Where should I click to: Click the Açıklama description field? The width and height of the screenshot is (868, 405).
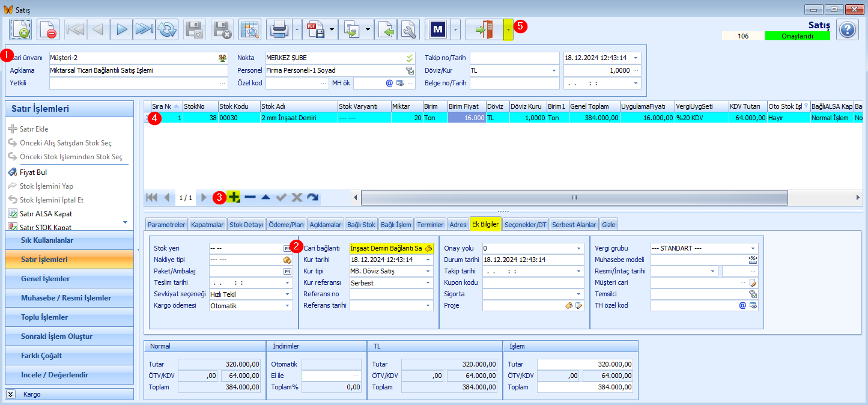click(x=138, y=70)
